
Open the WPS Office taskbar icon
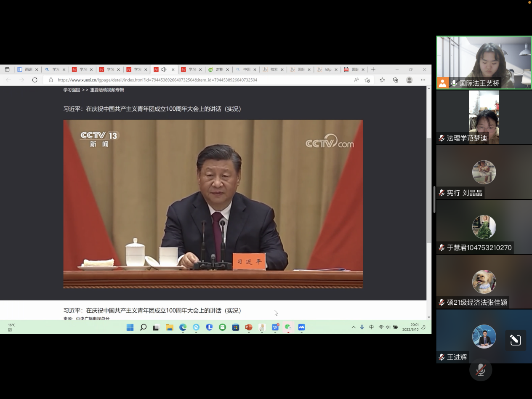pos(275,327)
